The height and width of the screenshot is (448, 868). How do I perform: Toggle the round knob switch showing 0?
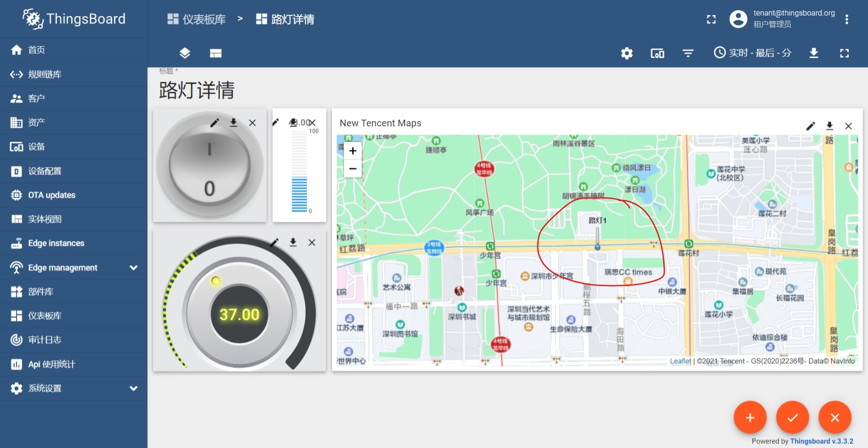(209, 166)
